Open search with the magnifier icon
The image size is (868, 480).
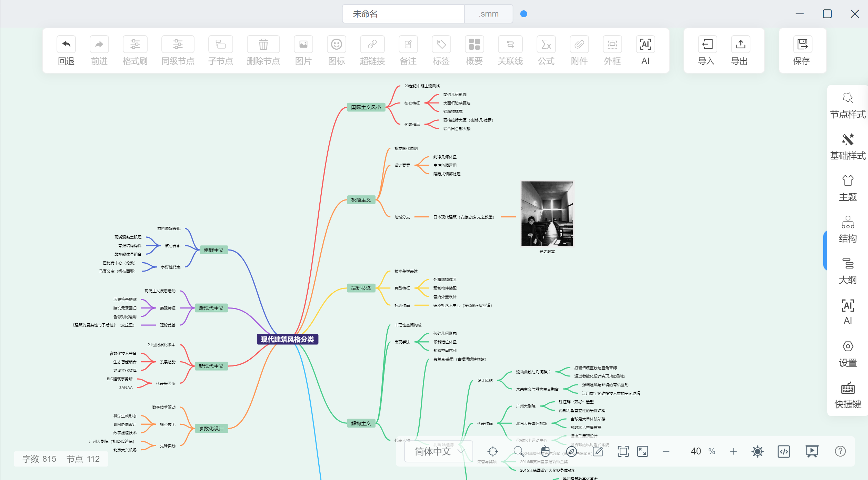pos(518,451)
